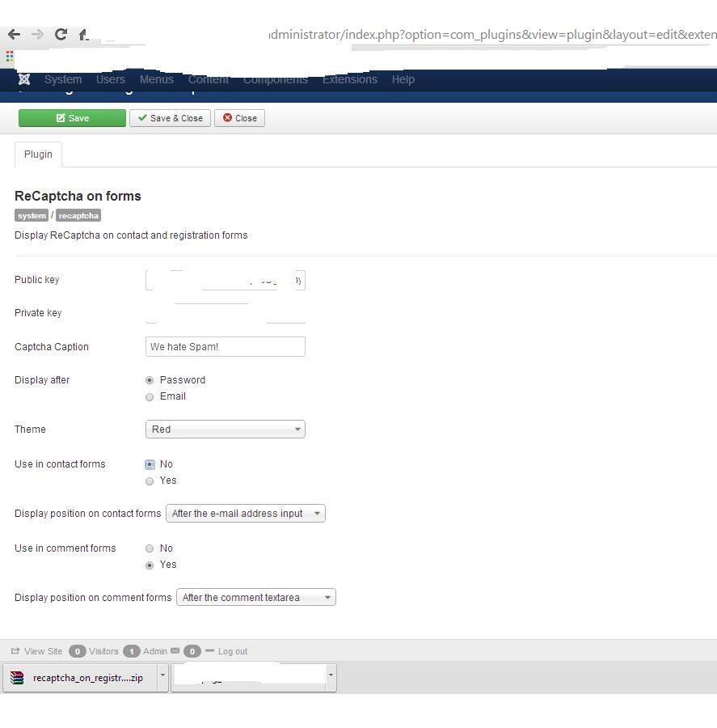Select No for Use in contact forms

click(150, 464)
